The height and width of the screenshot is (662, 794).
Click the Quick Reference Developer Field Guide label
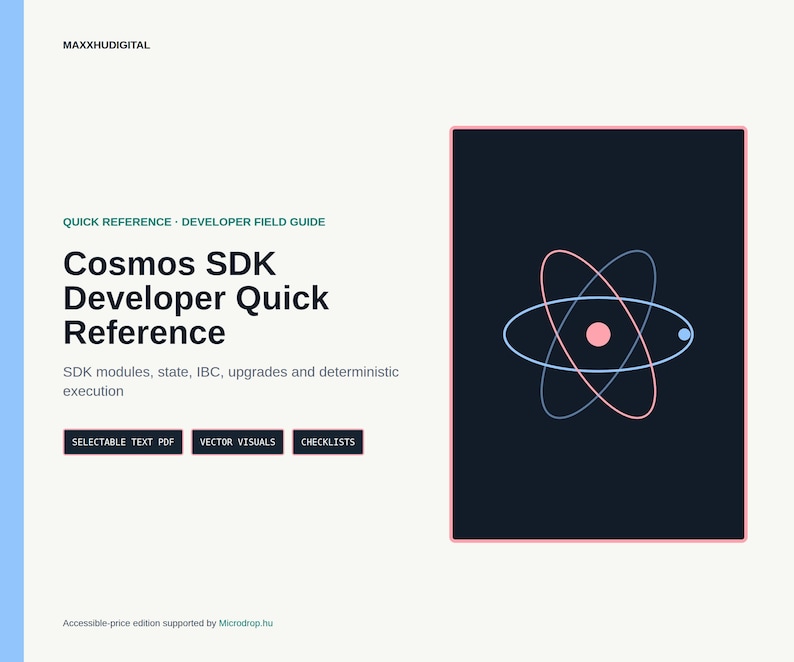194,222
